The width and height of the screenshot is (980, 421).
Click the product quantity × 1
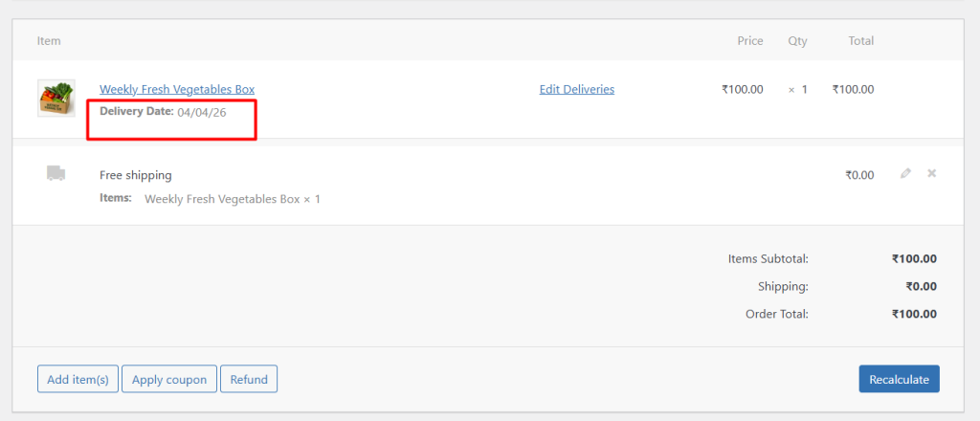(x=797, y=89)
